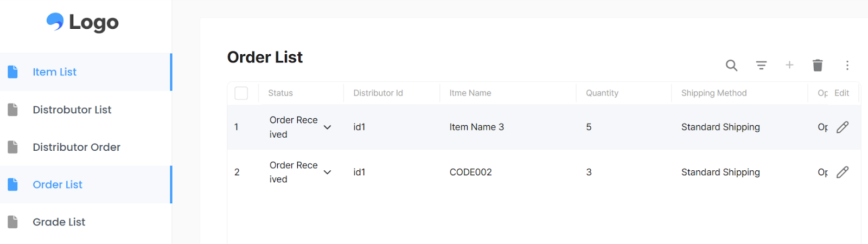Expand the status dropdown in row 2
868x244 pixels.
point(327,172)
